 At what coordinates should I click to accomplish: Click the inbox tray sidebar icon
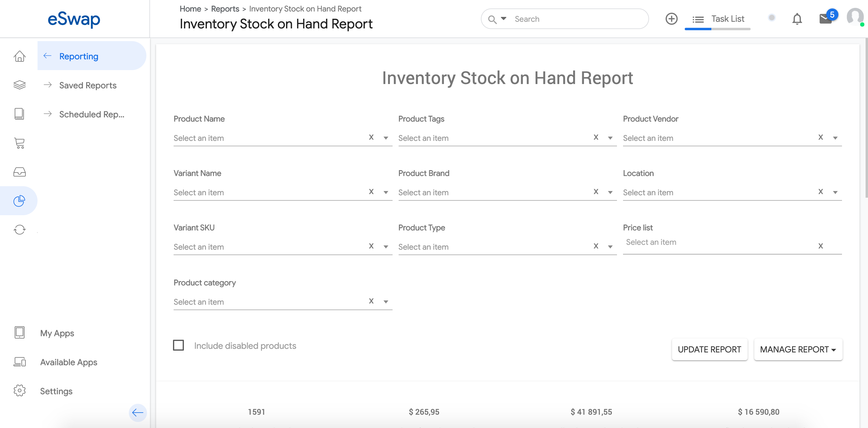tap(20, 172)
